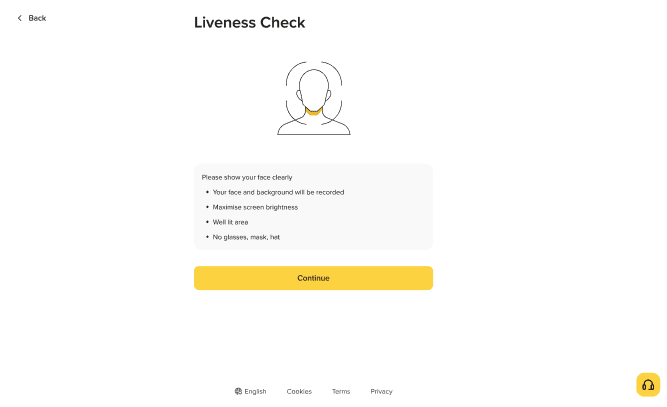The image size is (667, 407).
Task: Open the Privacy footer link
Action: pyautogui.click(x=381, y=391)
